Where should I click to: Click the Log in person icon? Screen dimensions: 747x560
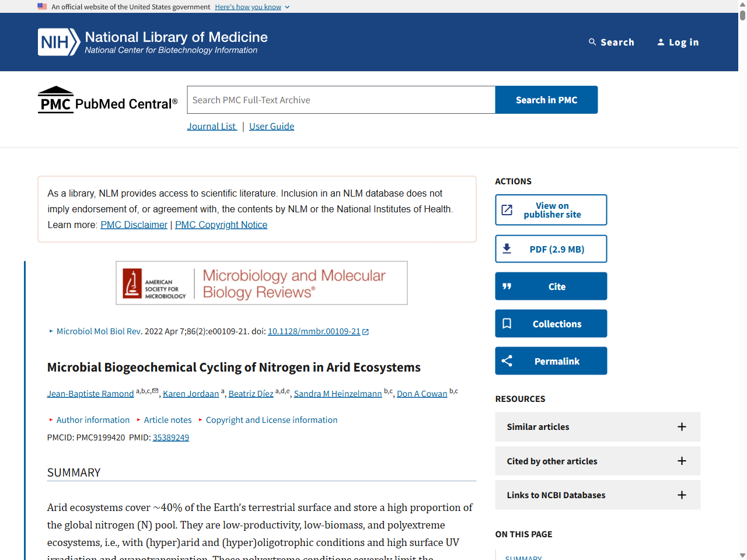click(x=661, y=41)
